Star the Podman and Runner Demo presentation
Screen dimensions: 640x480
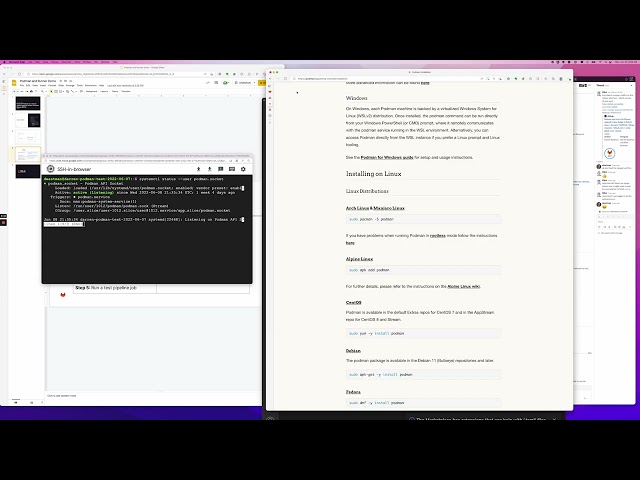[x=61, y=81]
